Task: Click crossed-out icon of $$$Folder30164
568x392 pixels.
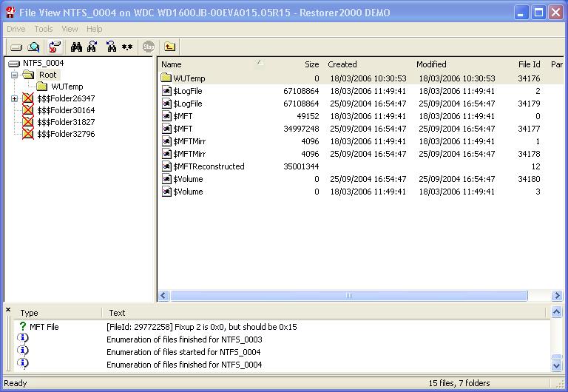Action: (28, 110)
